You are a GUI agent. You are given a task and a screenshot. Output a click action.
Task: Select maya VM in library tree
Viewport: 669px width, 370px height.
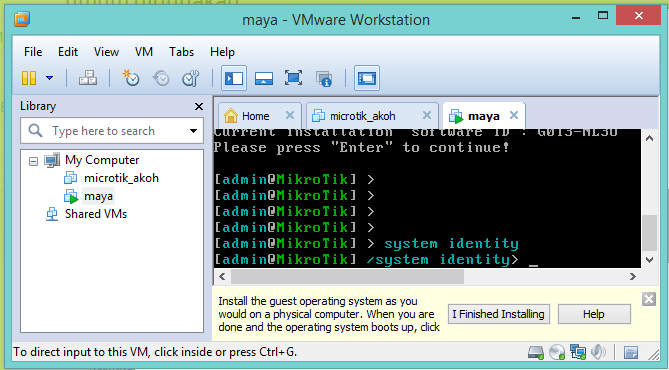(x=99, y=196)
